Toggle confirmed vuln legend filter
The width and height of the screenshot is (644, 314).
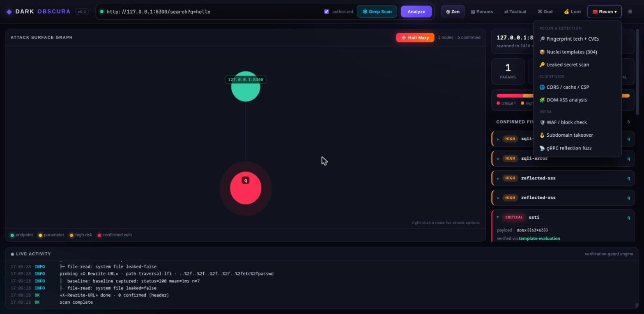click(x=115, y=235)
